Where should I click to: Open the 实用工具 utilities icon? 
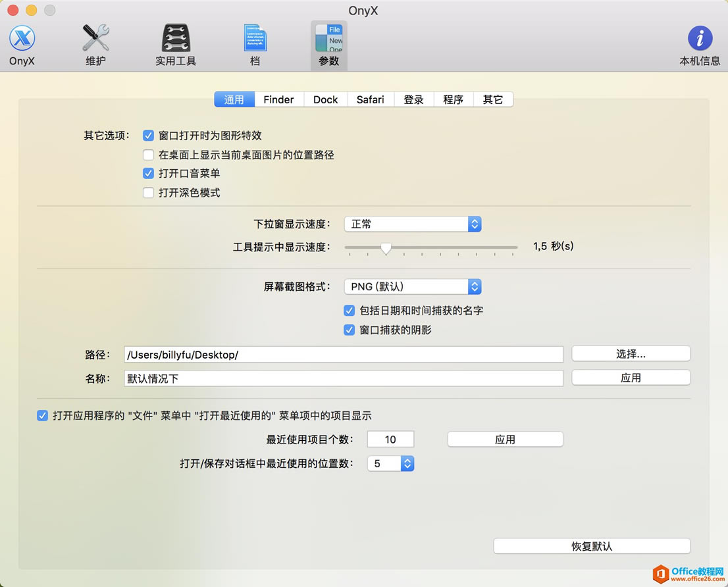[176, 45]
